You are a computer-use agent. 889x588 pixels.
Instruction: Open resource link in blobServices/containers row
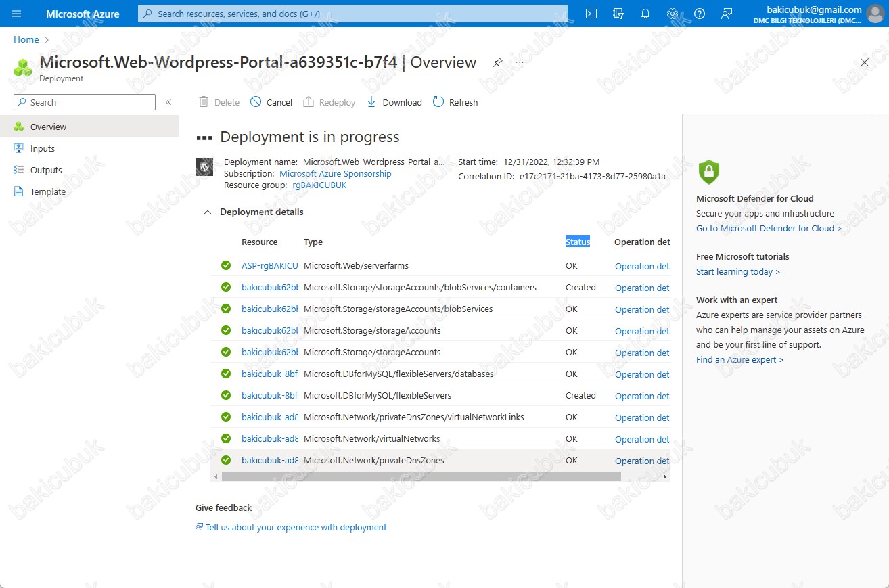270,288
